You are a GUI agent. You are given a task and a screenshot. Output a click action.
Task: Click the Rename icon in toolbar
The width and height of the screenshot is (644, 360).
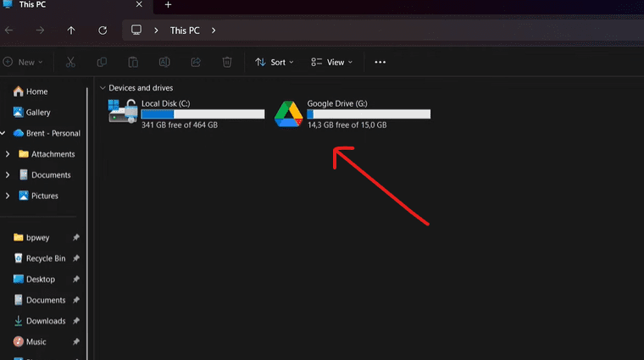click(164, 62)
